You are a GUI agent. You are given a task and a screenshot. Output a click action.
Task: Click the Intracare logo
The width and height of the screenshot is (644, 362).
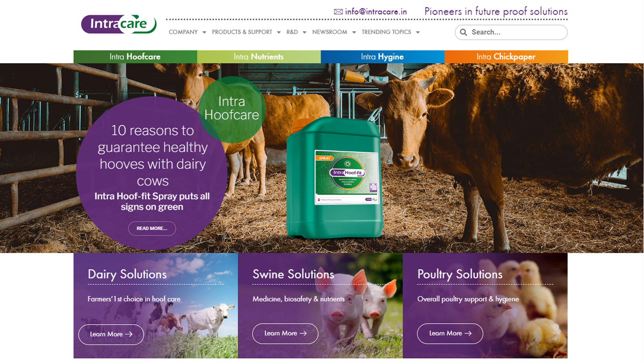[x=119, y=24]
